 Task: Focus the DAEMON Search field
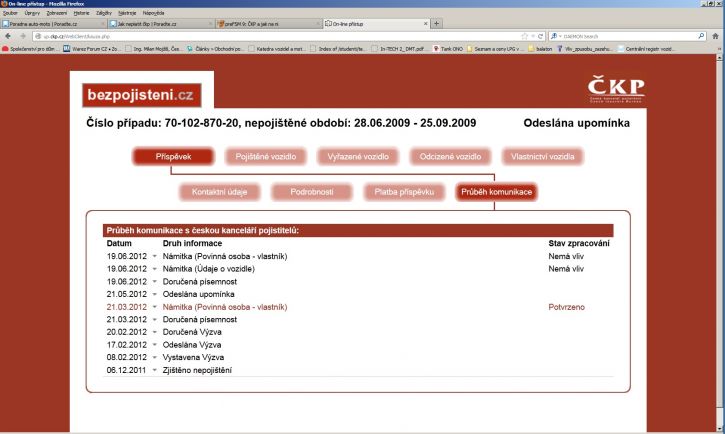(629, 36)
